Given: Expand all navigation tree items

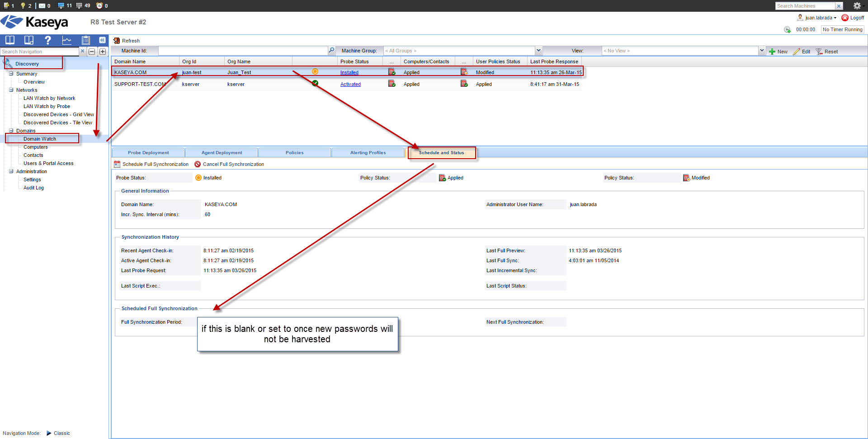Looking at the screenshot, I should 103,52.
